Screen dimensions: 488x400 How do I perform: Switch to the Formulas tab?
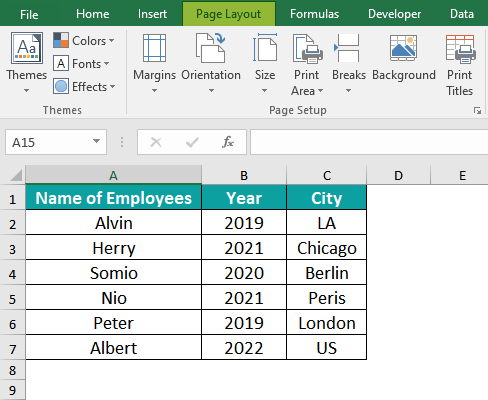click(x=314, y=14)
